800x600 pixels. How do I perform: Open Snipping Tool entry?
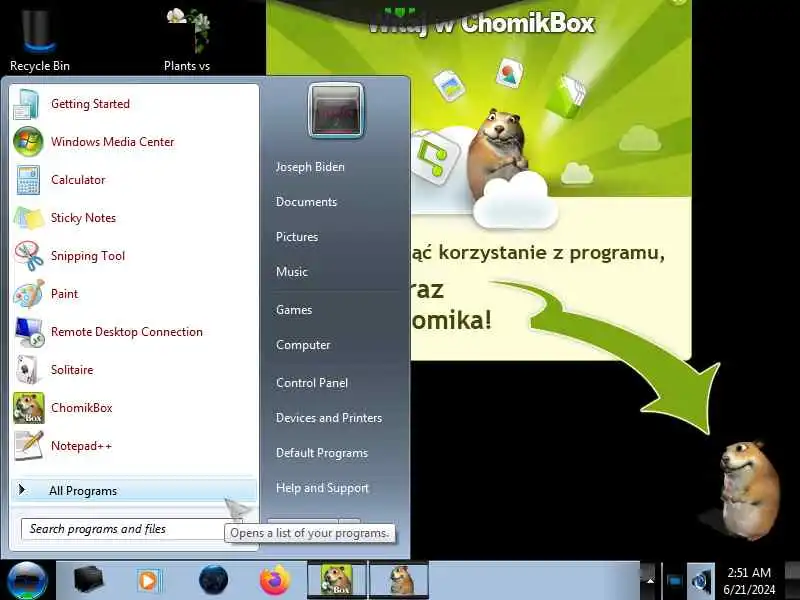pos(134,256)
